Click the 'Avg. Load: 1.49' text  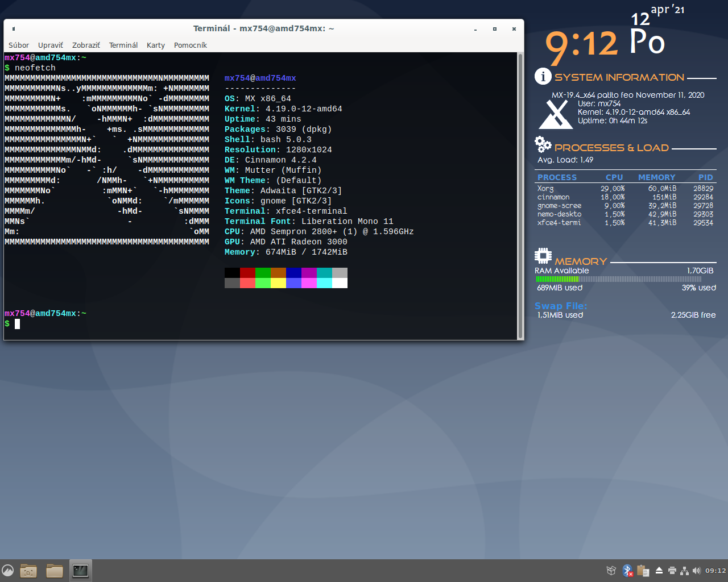point(565,160)
